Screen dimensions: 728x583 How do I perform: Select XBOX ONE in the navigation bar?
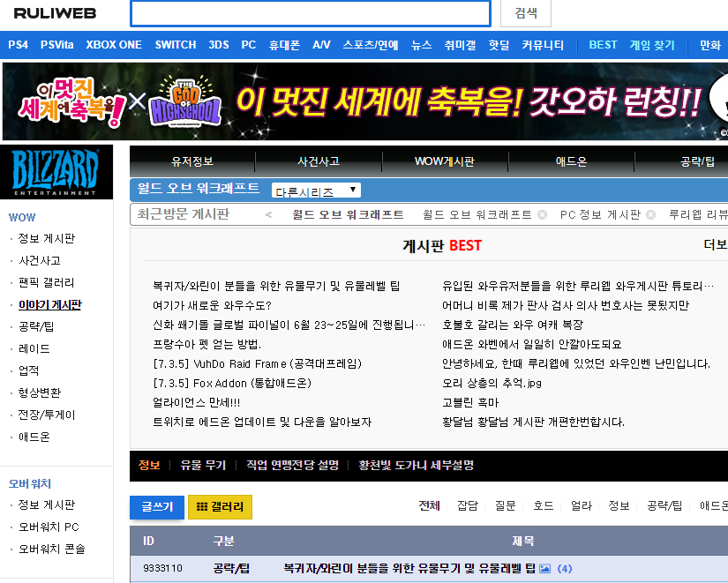pyautogui.click(x=114, y=45)
